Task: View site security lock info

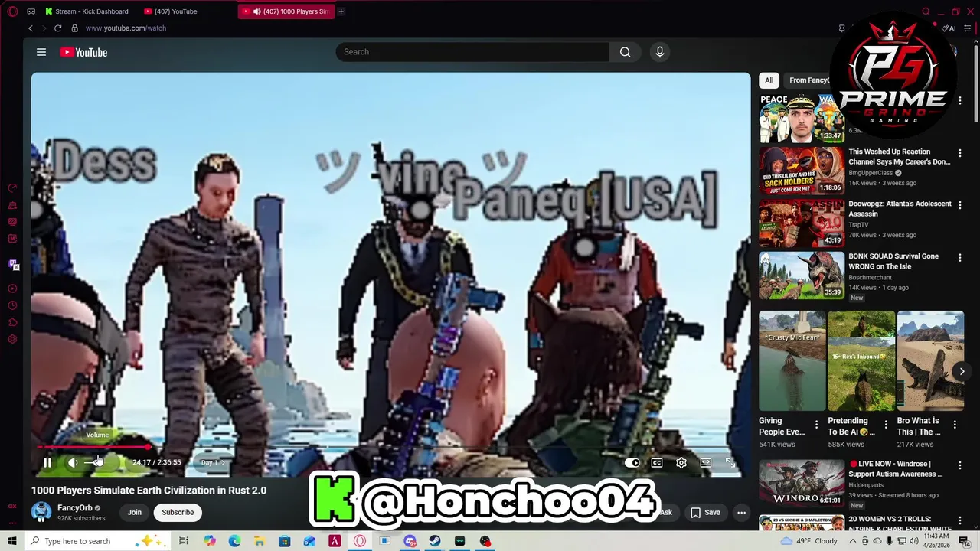Action: point(74,28)
